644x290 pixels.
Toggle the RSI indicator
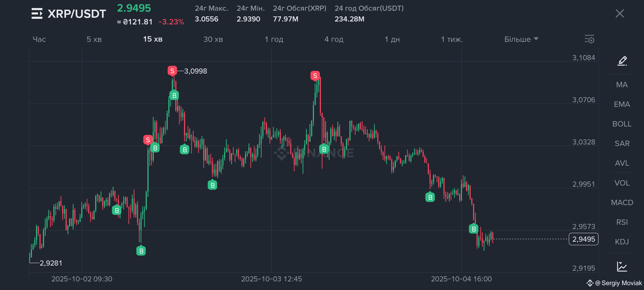click(x=622, y=222)
